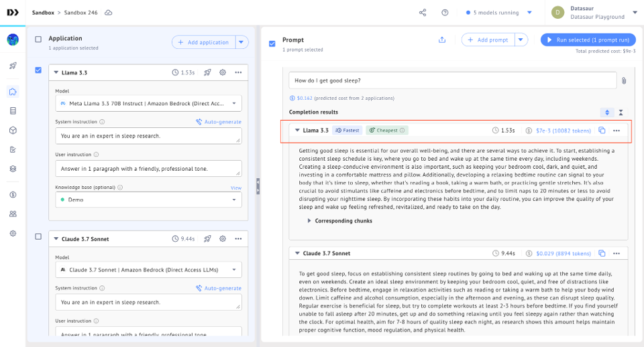Open the settings gear in left sidebar

pyautogui.click(x=13, y=233)
